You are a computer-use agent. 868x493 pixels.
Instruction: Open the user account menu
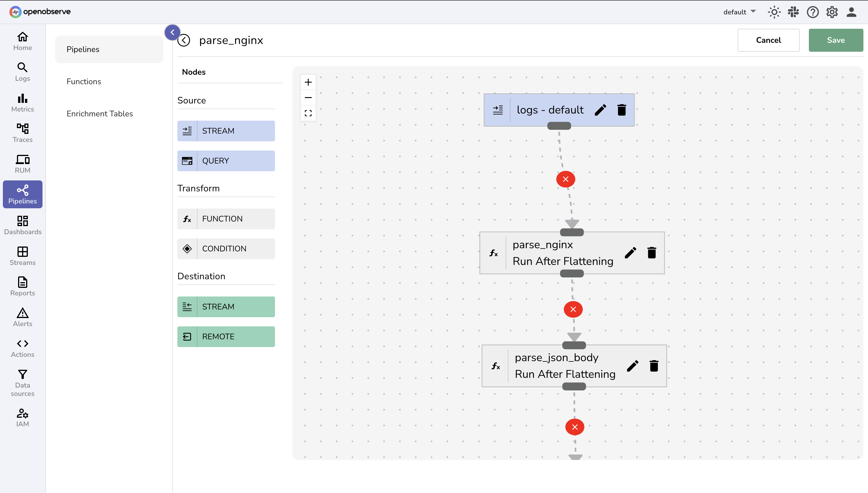(851, 12)
